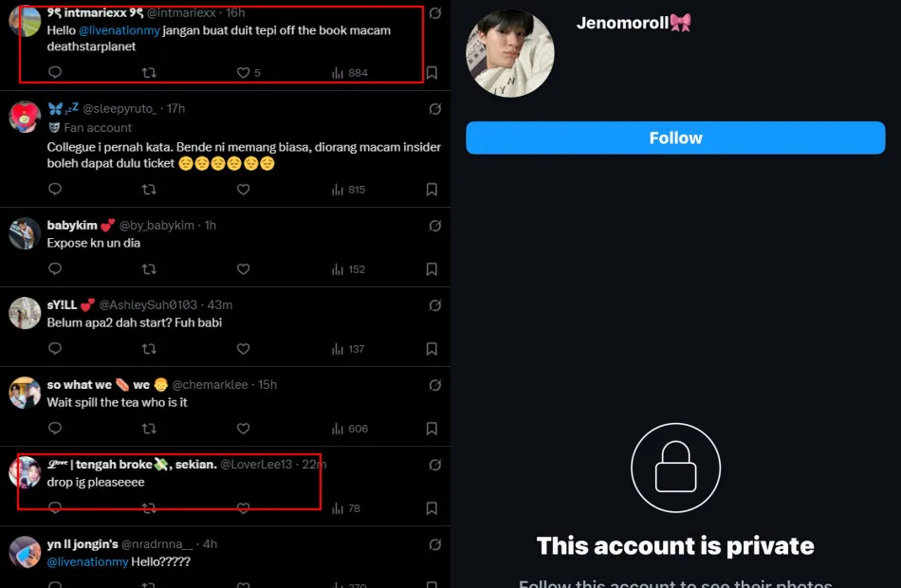Open @livenationmy mention in nradrnna__ tweet

[x=87, y=561]
